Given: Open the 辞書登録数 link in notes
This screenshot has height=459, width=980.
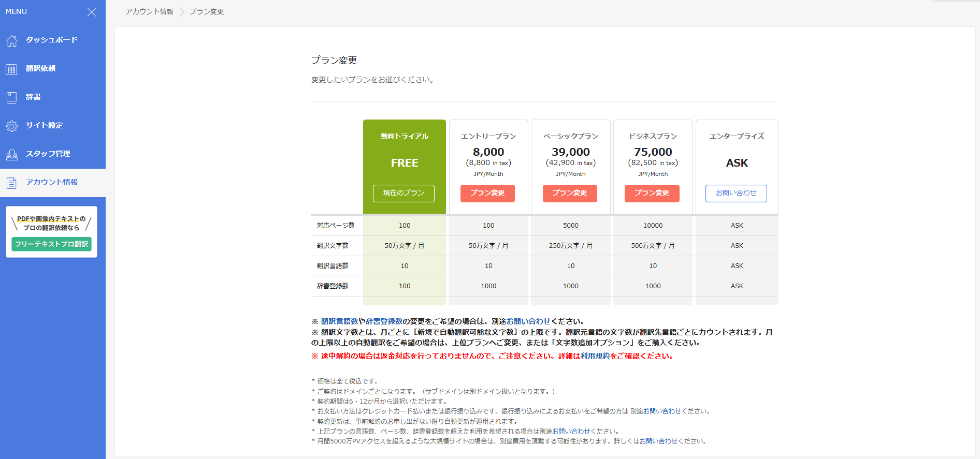Looking at the screenshot, I should [384, 321].
